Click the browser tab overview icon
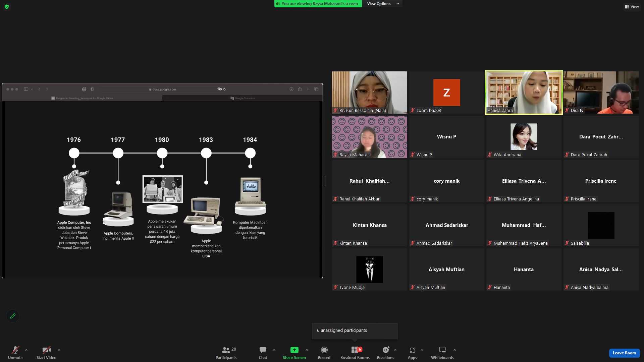 [x=316, y=89]
